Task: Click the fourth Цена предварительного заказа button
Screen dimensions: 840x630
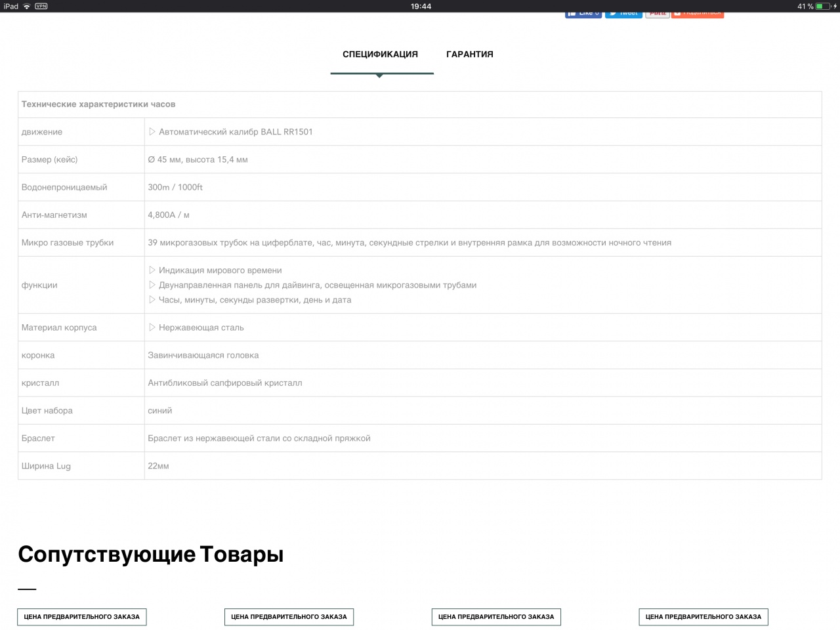Action: (x=703, y=617)
